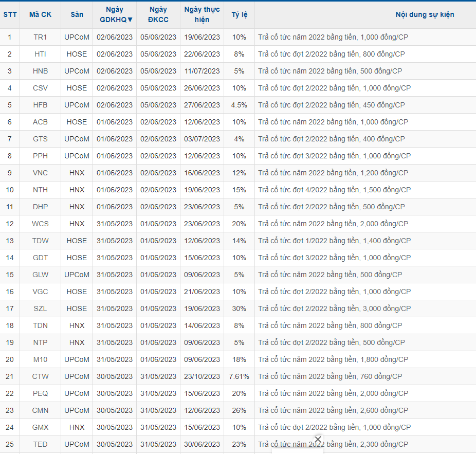Open stock code TED
476x454 pixels.
pos(40,444)
